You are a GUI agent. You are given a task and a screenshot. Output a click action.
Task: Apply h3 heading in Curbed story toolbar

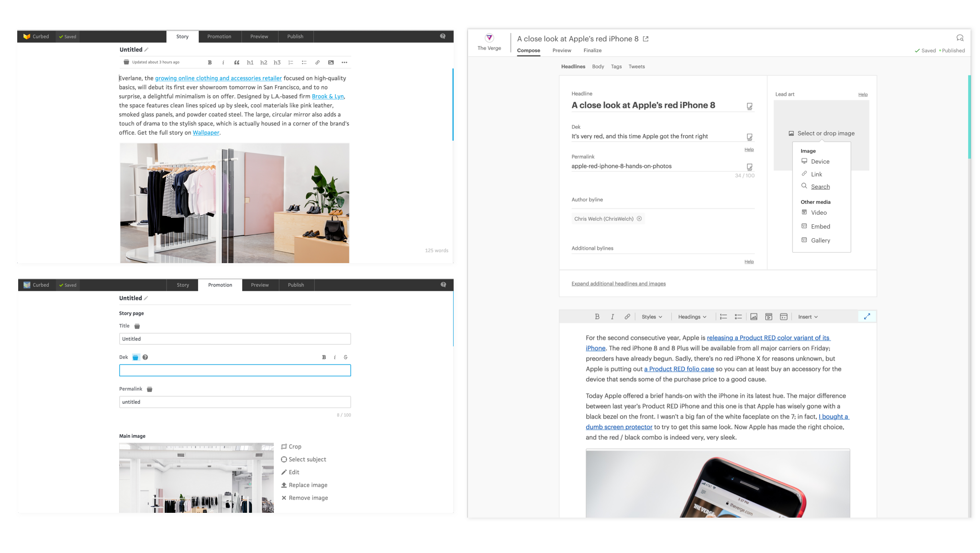(277, 62)
